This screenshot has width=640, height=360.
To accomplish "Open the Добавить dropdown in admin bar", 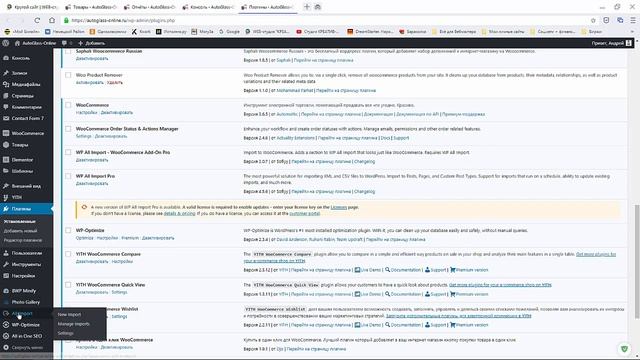I will tap(91, 43).
